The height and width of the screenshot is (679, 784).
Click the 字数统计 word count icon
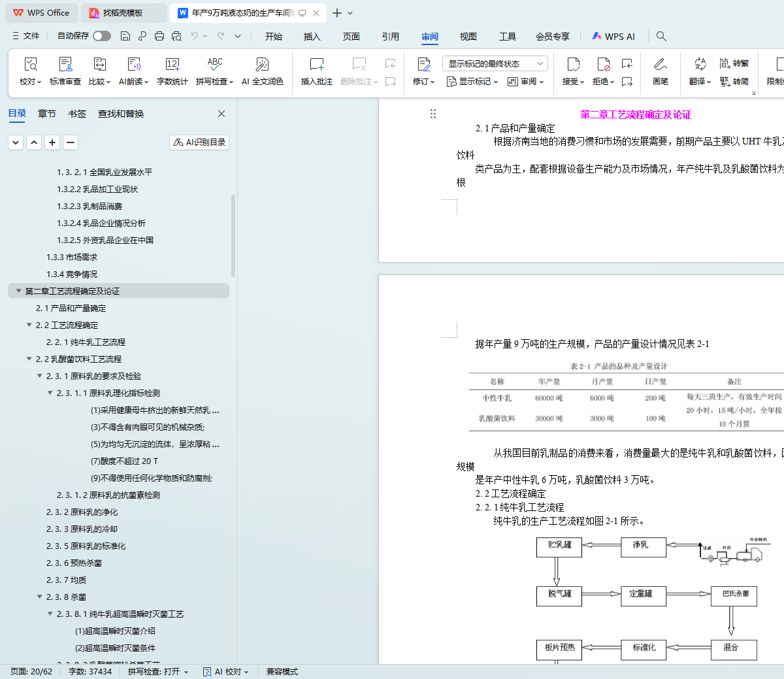[172, 65]
